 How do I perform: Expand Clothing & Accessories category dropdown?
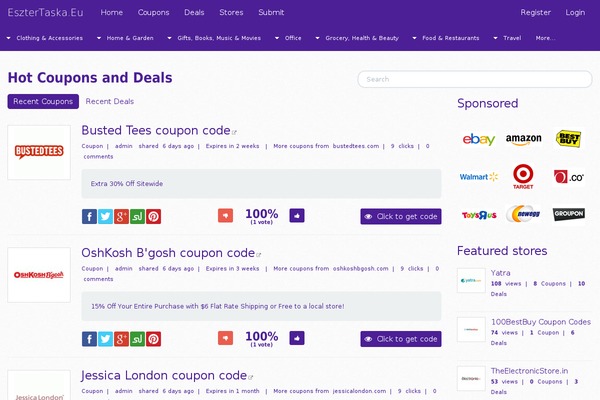tap(45, 38)
